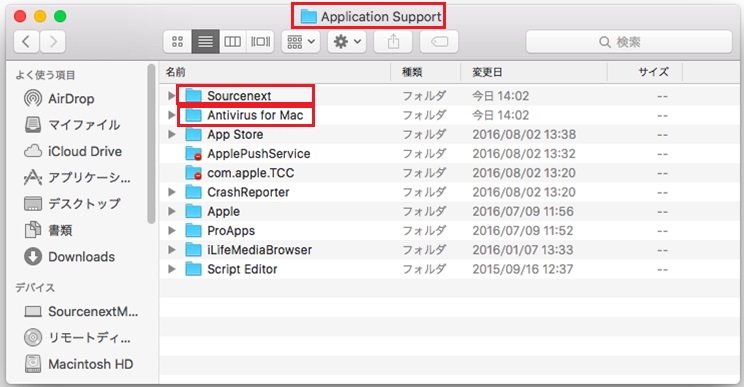Select the iLifeMediaBrowser folder name
This screenshot has width=744, height=387.
(x=260, y=250)
